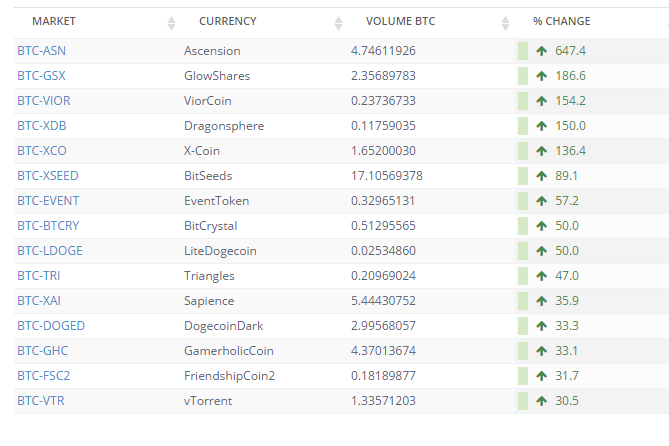Select the Ascension currency cell
Image resolution: width=669 pixels, height=446 pixels.
(x=212, y=51)
